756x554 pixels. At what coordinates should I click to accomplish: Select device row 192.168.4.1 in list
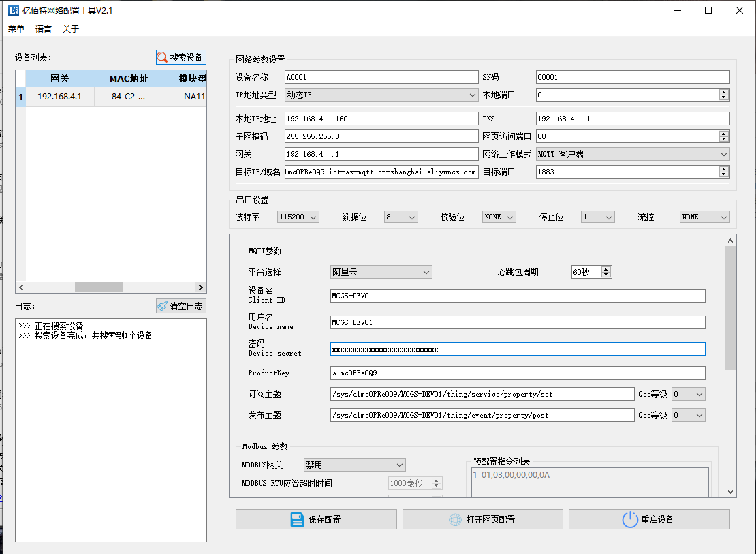[x=59, y=97]
